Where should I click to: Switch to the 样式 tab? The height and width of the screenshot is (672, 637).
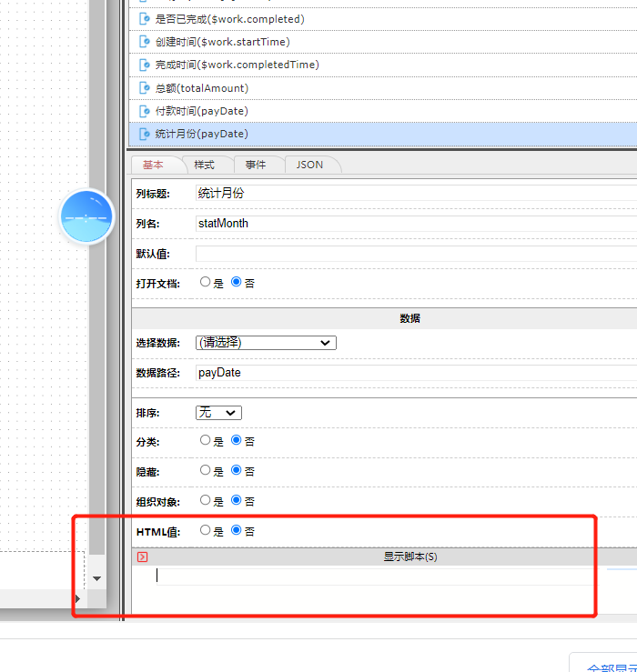pos(204,165)
